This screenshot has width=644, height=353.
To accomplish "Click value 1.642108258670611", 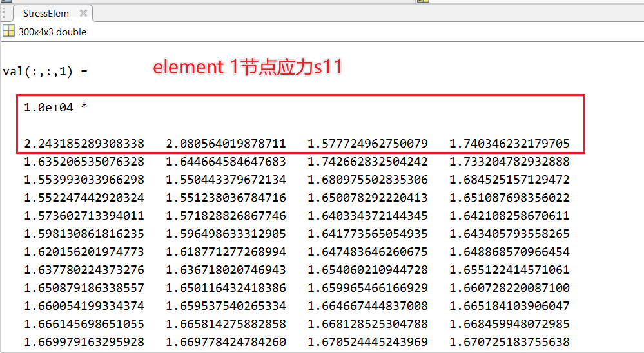I will coord(509,216).
